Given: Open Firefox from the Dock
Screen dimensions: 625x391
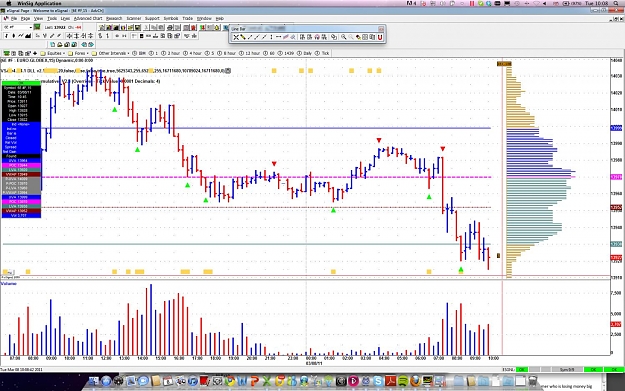Looking at the screenshot, I should (x=415, y=381).
